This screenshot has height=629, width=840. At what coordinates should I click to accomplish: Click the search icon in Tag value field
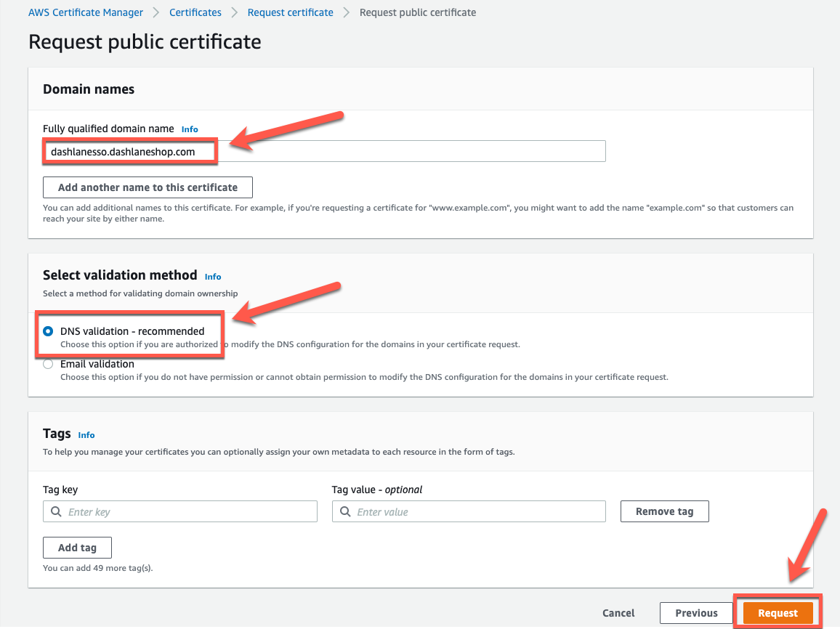click(345, 512)
